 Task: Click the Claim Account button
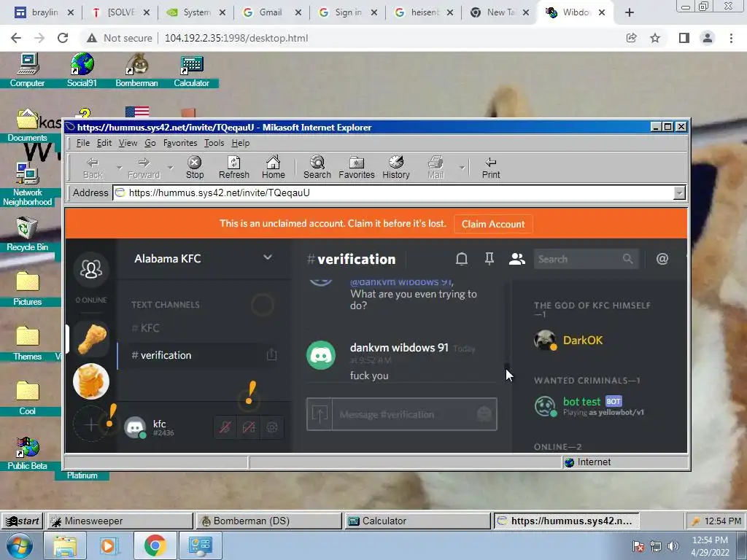pyautogui.click(x=493, y=224)
